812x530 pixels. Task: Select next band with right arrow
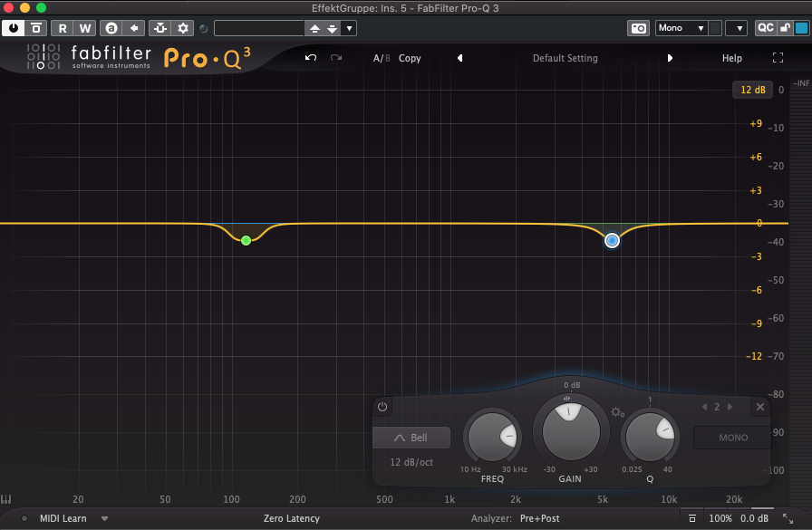click(730, 407)
